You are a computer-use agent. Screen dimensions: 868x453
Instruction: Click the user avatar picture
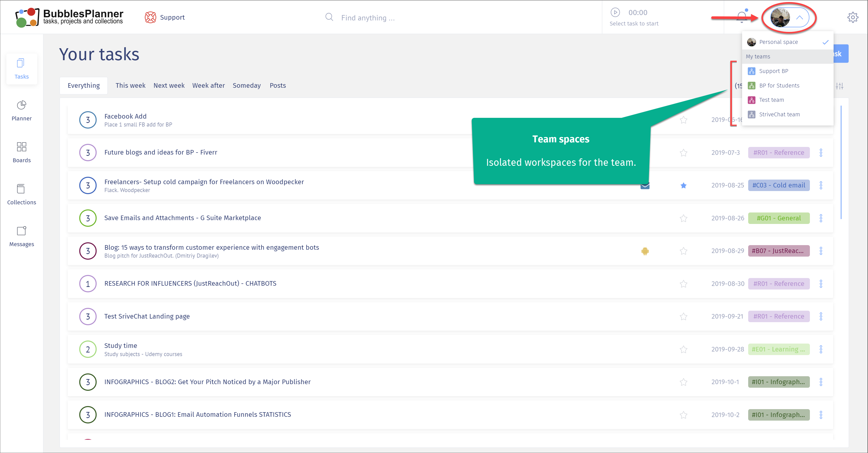click(x=780, y=18)
